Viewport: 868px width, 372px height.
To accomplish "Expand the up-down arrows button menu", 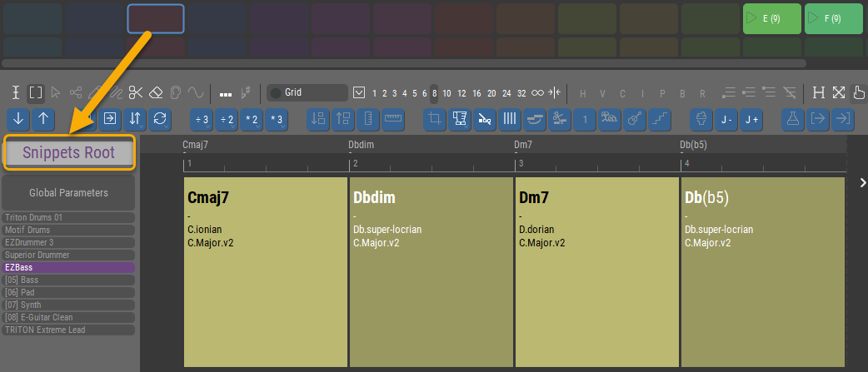I will coord(137,119).
